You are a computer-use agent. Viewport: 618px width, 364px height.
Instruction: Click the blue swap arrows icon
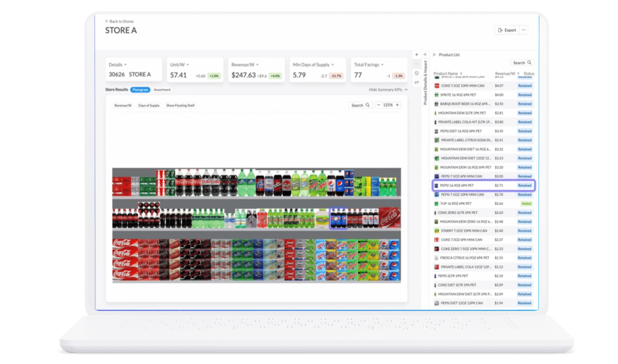[x=416, y=82]
